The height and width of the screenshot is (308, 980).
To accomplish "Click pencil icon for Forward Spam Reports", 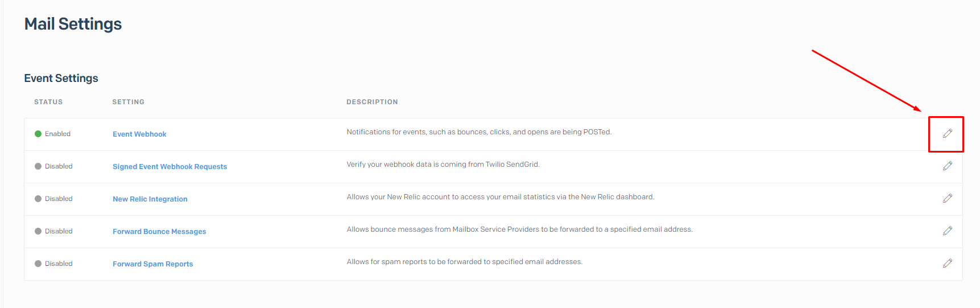I will [x=947, y=263].
